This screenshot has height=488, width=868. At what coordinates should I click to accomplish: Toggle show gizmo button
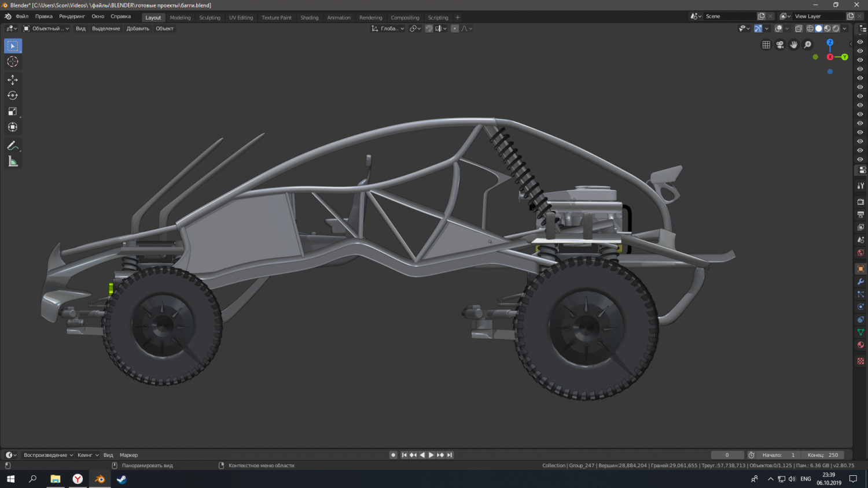[758, 28]
